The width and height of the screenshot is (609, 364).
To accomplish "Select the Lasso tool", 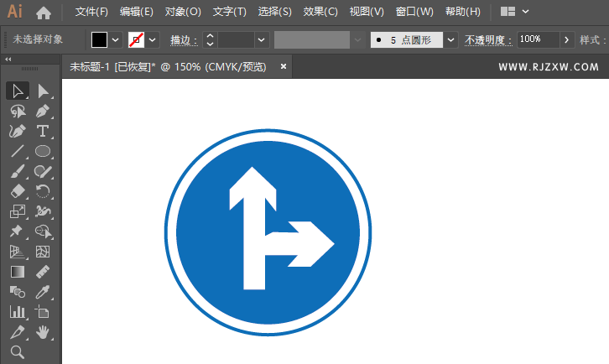I will click(x=17, y=111).
